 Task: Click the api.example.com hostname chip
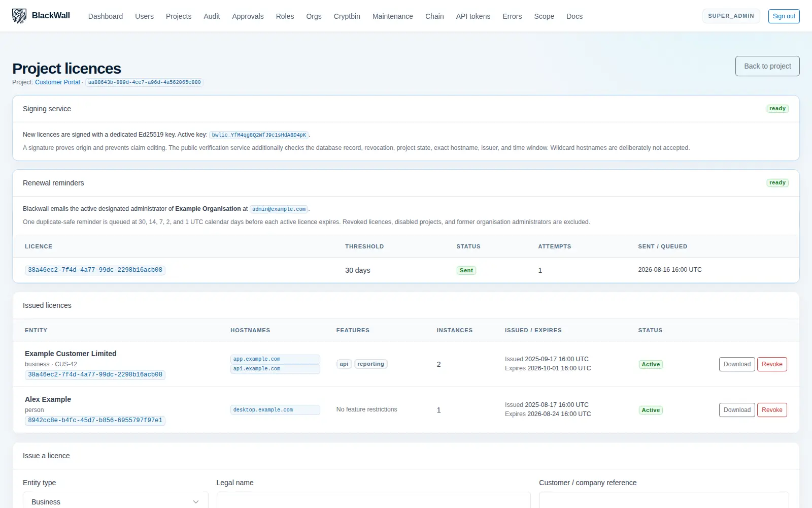pos(275,369)
